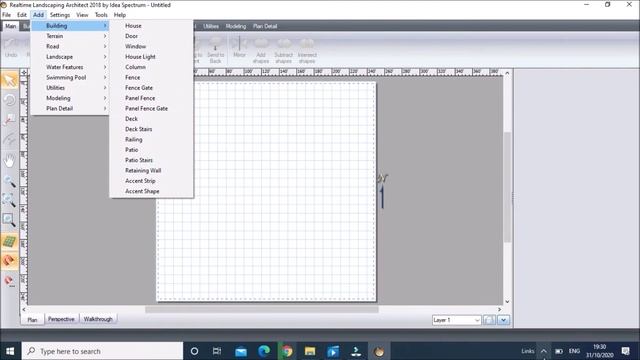The width and height of the screenshot is (640, 360).
Task: Expand the Water Features submenu
Action: coord(70,67)
